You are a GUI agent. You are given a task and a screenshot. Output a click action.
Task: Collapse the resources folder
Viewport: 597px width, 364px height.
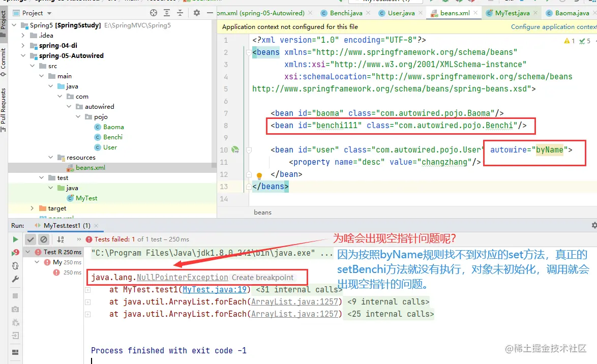(x=51, y=157)
